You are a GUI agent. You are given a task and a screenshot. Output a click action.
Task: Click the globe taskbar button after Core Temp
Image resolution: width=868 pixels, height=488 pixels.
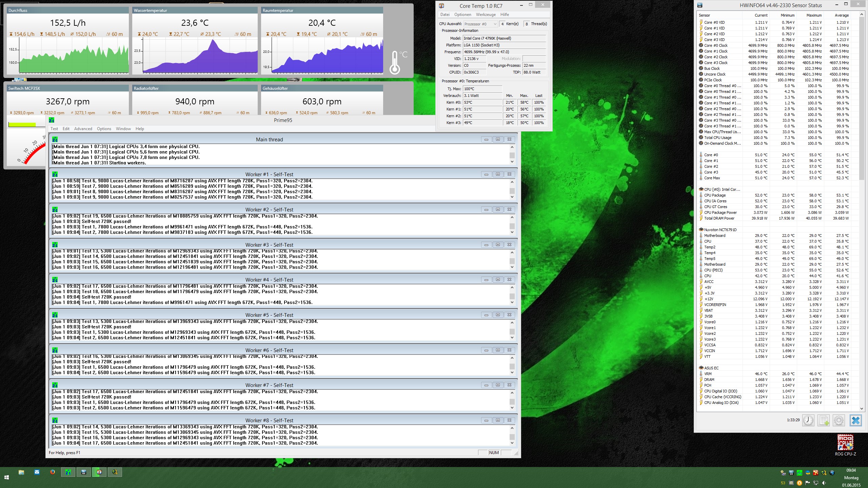(115, 472)
